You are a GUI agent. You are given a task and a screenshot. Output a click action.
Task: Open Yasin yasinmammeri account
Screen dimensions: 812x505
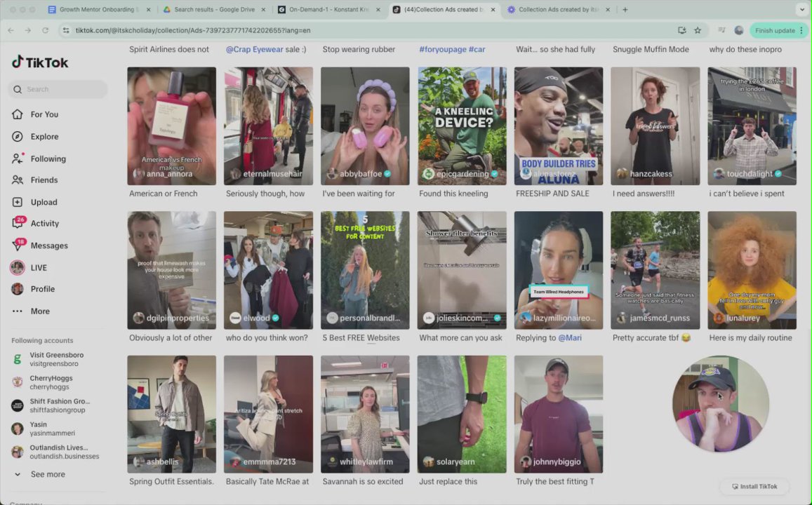coord(52,429)
